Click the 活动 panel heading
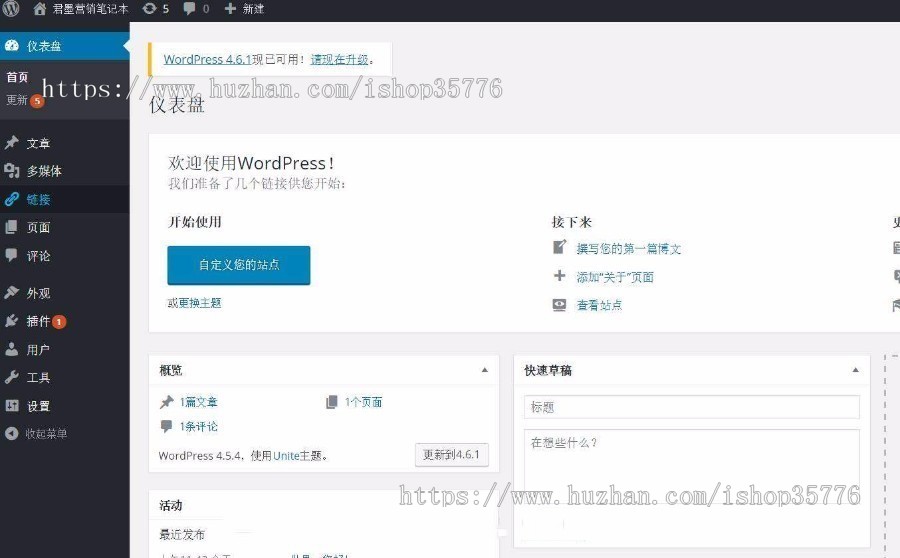 [x=170, y=505]
